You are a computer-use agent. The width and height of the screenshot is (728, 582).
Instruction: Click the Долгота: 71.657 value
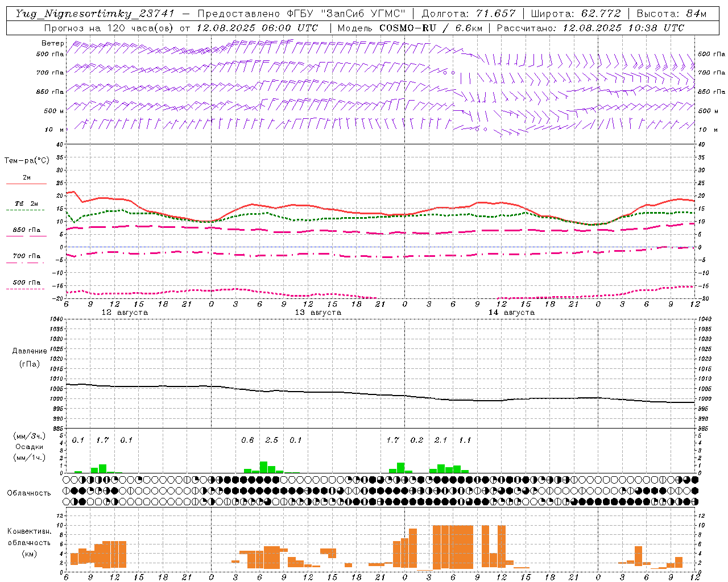pos(469,14)
